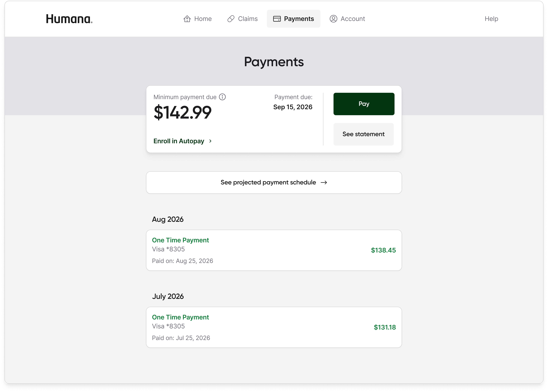Open the Enroll in Autopay flow
Viewport: 548px width, 392px height.
click(x=179, y=141)
